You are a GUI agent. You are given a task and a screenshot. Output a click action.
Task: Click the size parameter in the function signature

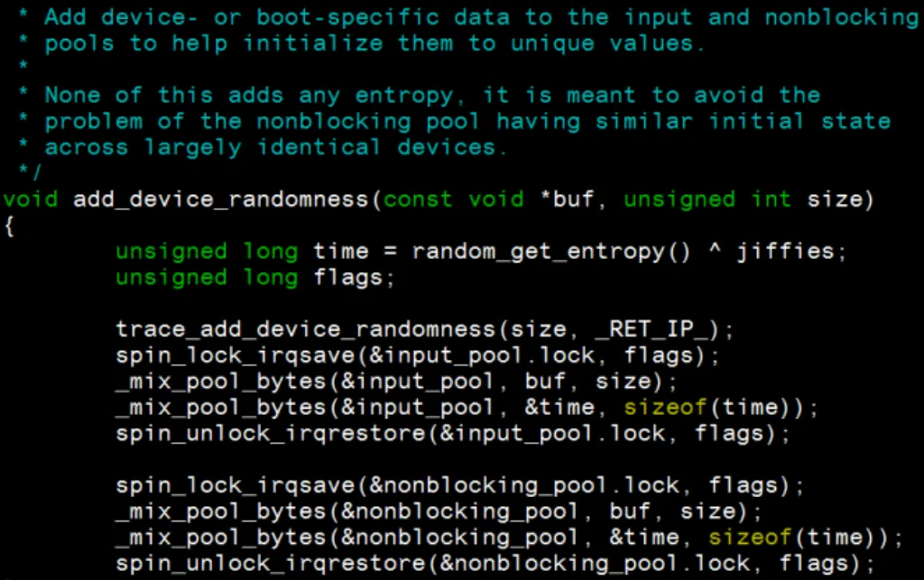[839, 199]
